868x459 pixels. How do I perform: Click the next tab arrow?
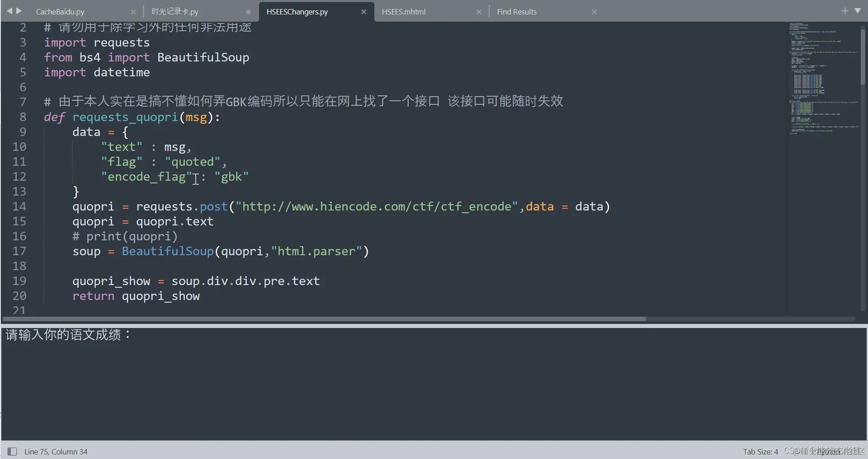click(x=19, y=11)
